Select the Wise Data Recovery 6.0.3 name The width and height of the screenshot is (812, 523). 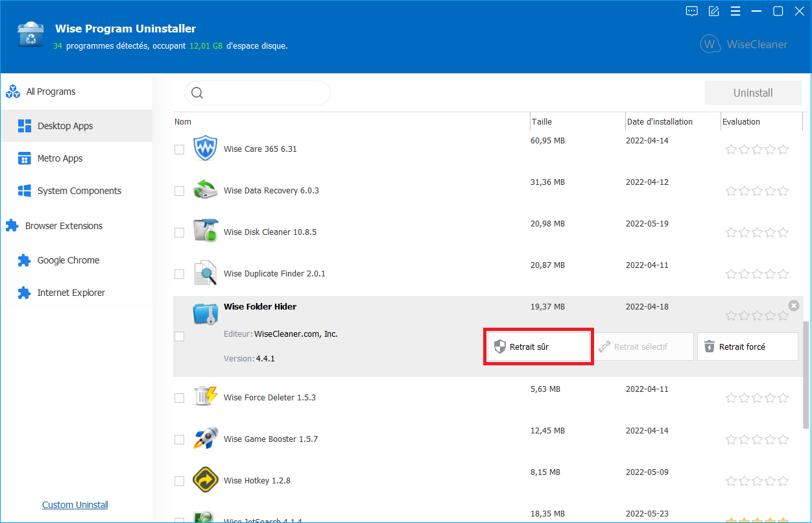click(271, 191)
